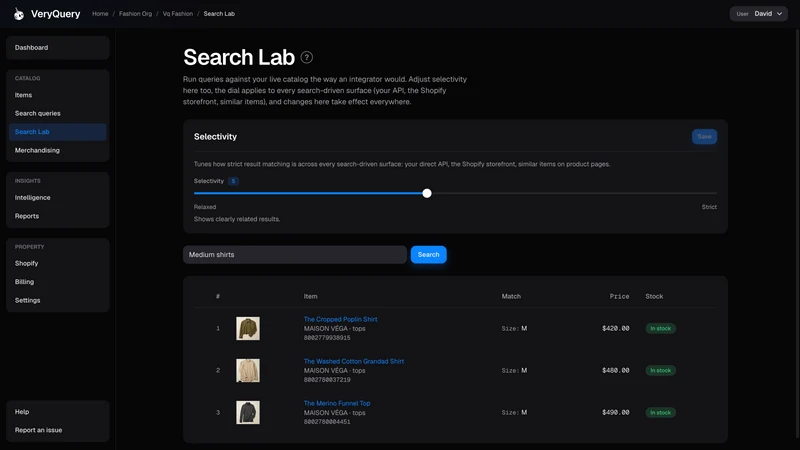Click the Item column header
The image size is (800, 450).
(x=310, y=296)
